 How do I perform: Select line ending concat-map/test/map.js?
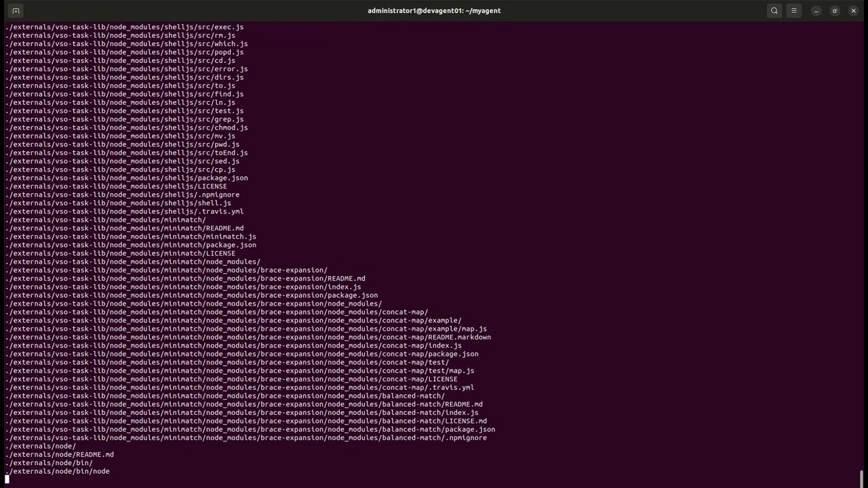(x=240, y=371)
